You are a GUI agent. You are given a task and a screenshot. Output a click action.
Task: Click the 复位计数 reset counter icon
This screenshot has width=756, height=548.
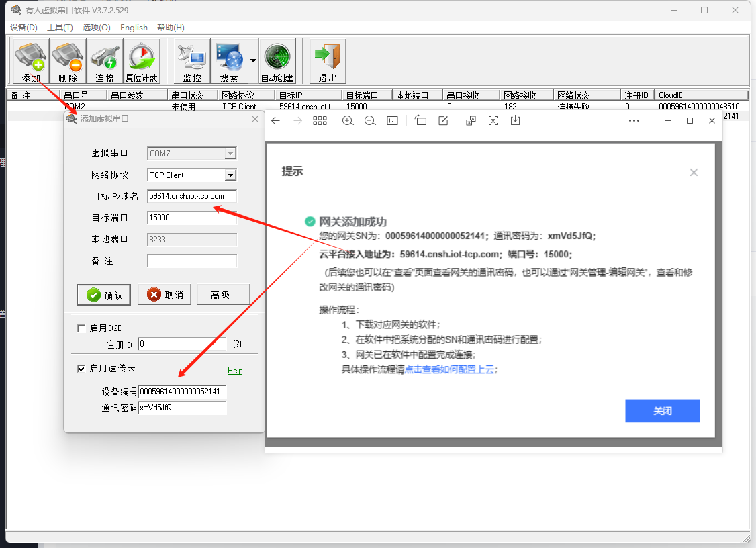click(142, 60)
